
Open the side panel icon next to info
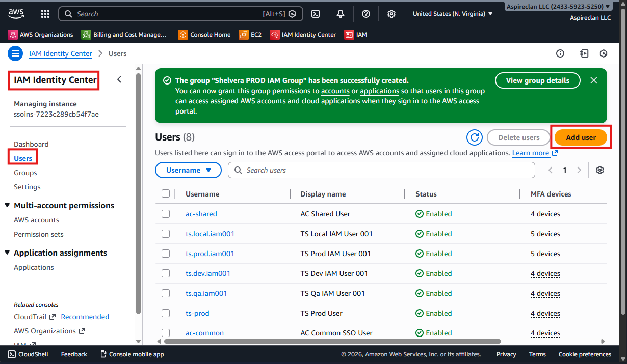(584, 53)
